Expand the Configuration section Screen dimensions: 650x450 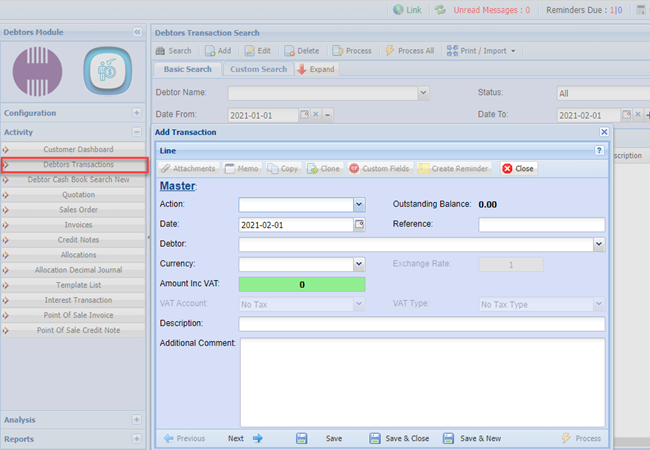click(x=137, y=113)
